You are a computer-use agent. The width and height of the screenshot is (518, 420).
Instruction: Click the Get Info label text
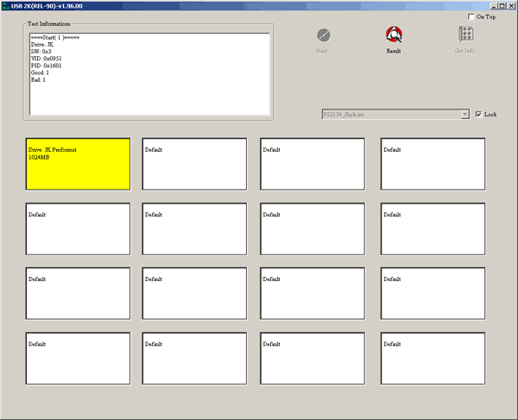(465, 52)
